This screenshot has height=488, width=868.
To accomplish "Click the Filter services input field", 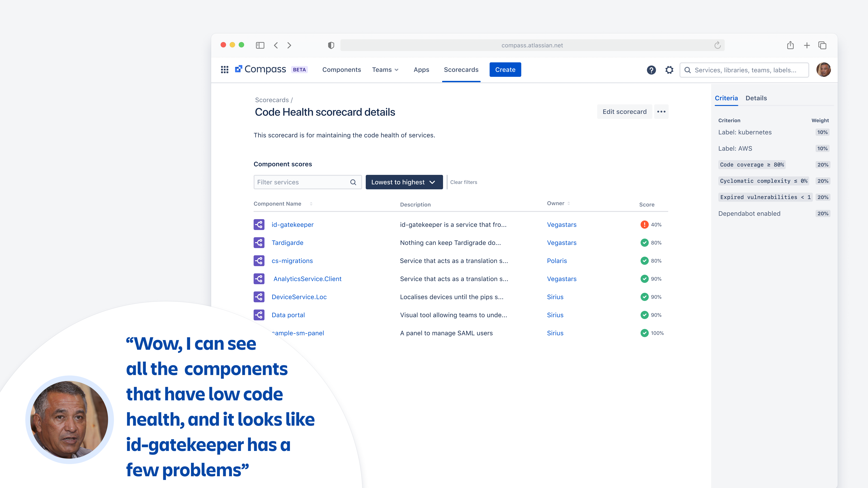I will 307,182.
